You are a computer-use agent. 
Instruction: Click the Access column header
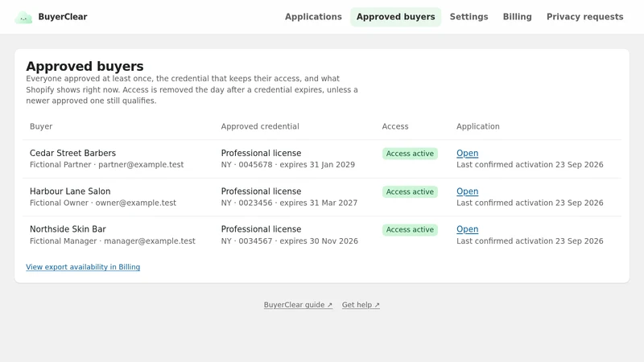(x=395, y=126)
